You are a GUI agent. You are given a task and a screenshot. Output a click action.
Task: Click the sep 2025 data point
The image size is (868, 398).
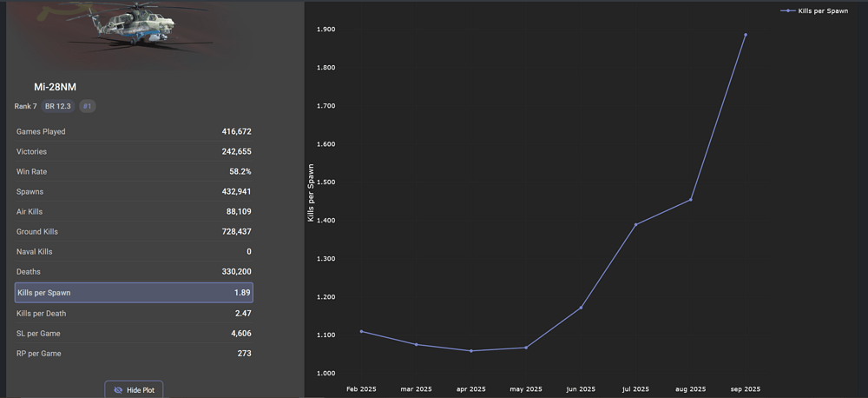746,35
